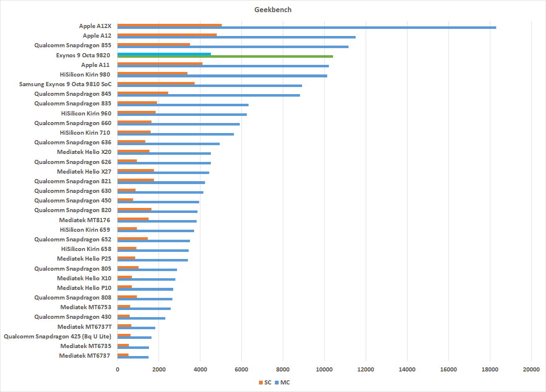Screen dimensions: 546x392
Task: Select the teal Exynos 9820 SC bar
Action: point(164,54)
